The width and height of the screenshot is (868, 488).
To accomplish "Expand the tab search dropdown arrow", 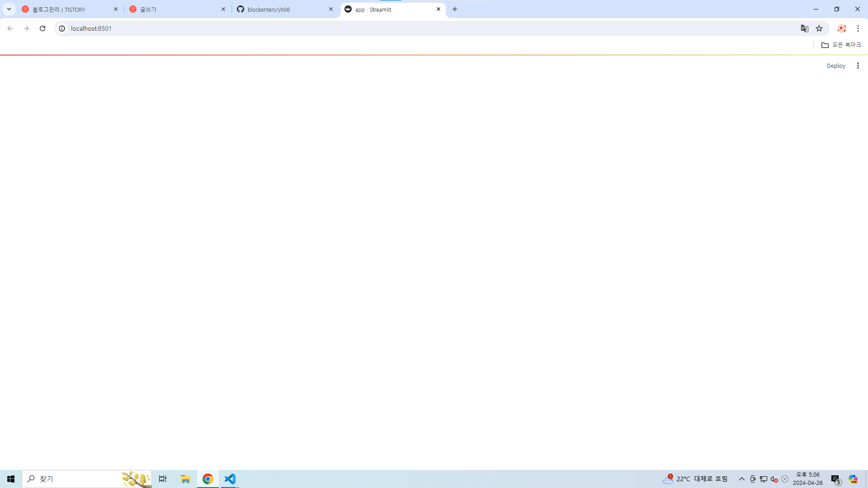I will 9,9.
